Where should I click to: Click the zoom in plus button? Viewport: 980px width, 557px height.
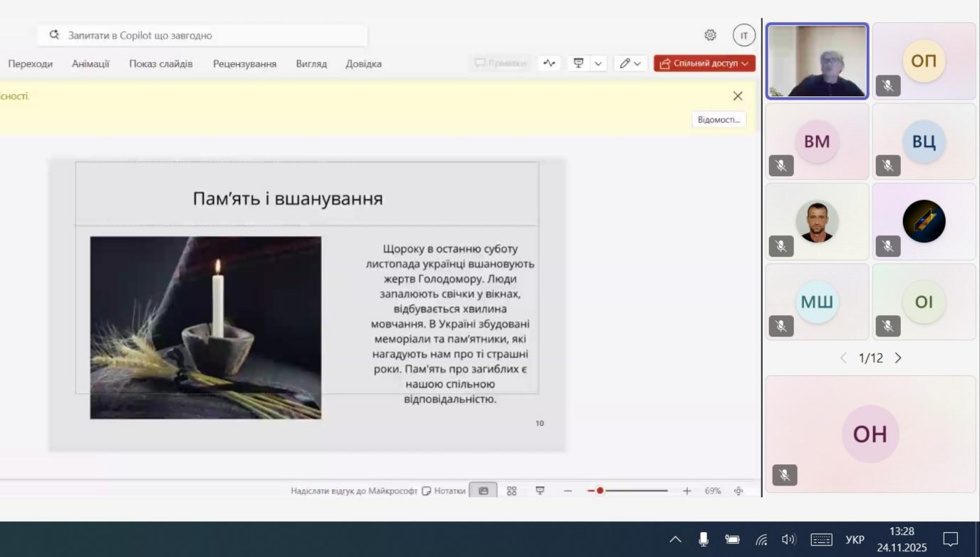coord(686,491)
